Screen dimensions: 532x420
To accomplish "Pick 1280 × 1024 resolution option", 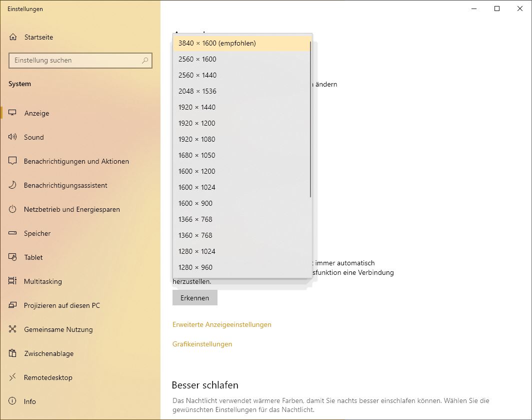I will click(x=241, y=251).
